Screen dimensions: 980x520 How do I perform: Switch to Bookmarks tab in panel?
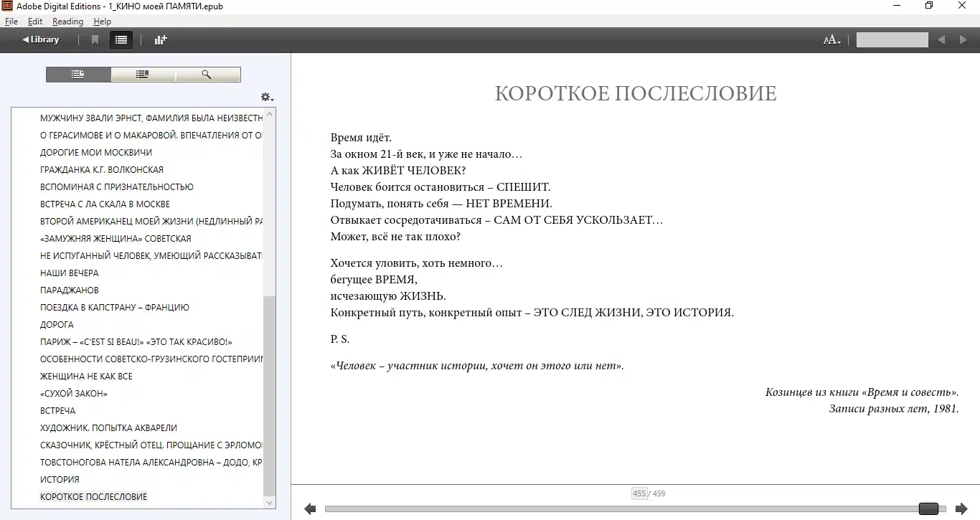click(143, 75)
